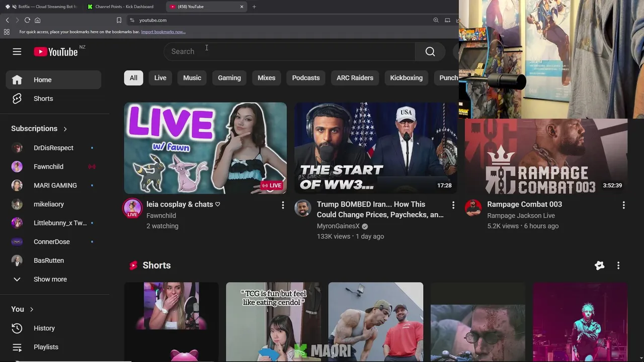
Task: Open the Fawnchild channel name under video
Action: click(x=161, y=215)
